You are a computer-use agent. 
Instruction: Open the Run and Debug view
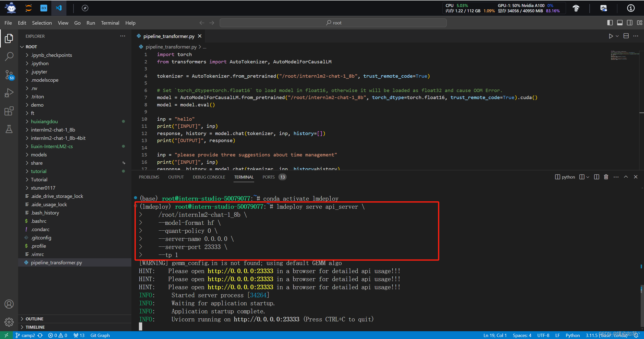(x=9, y=93)
